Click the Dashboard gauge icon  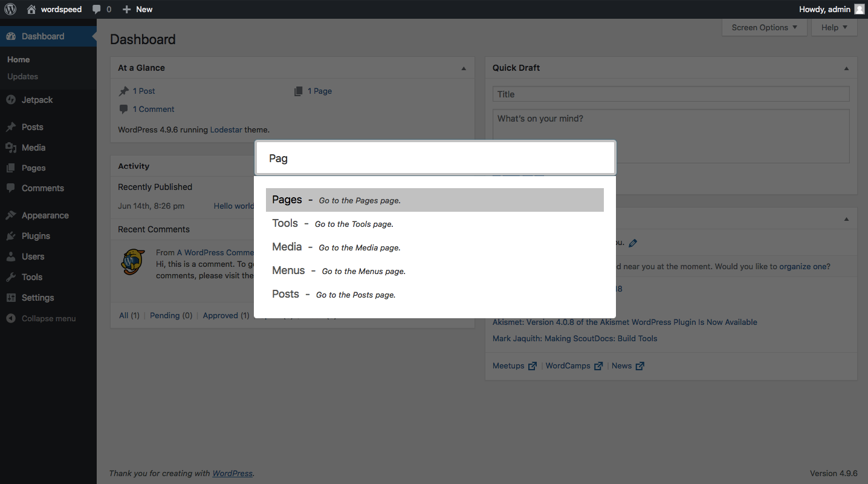point(11,36)
